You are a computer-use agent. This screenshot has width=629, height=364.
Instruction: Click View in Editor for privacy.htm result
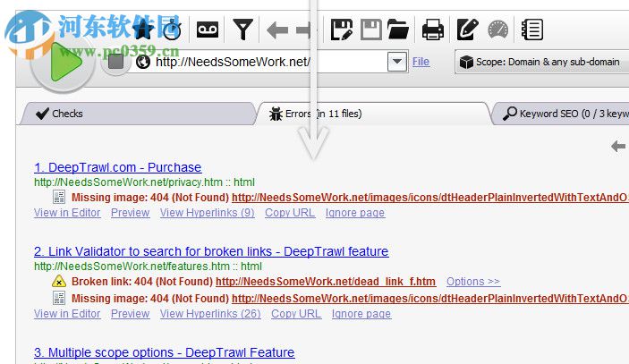click(x=67, y=213)
